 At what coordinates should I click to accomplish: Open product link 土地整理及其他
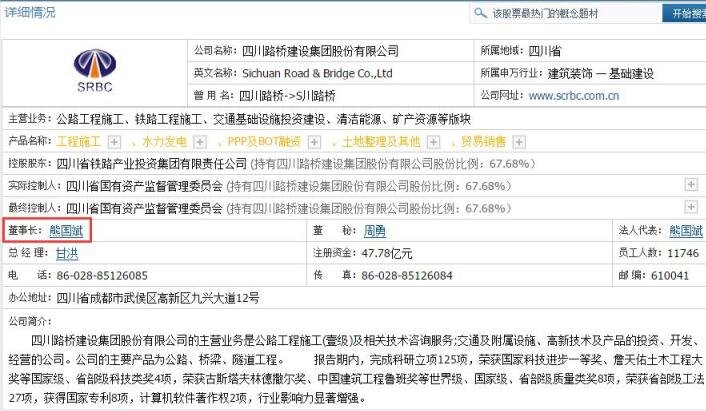tap(381, 142)
